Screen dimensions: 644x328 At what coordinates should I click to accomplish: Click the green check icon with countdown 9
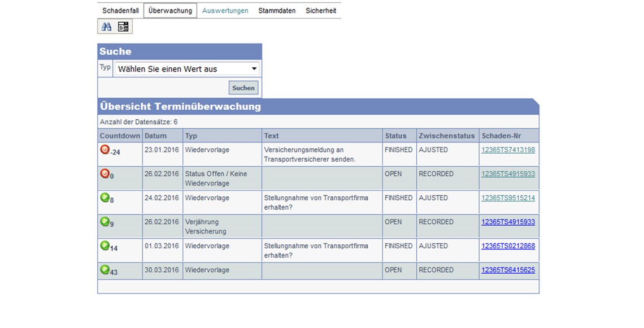click(105, 222)
